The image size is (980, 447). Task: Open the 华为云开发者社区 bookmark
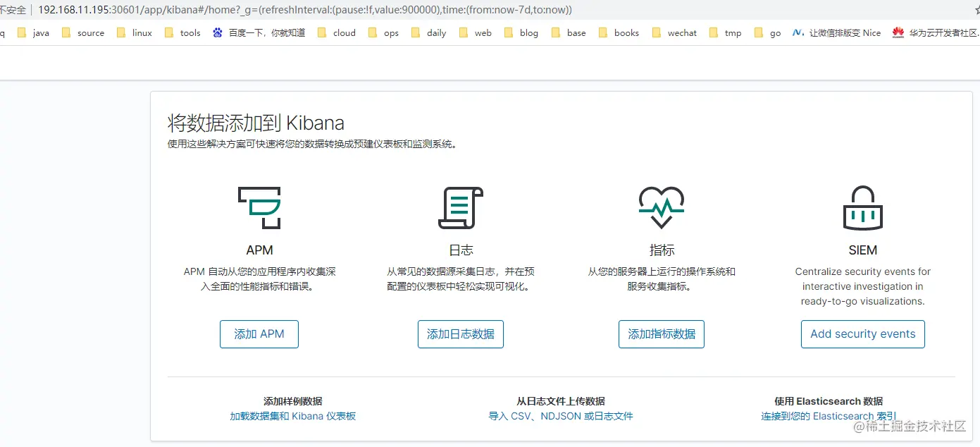936,32
